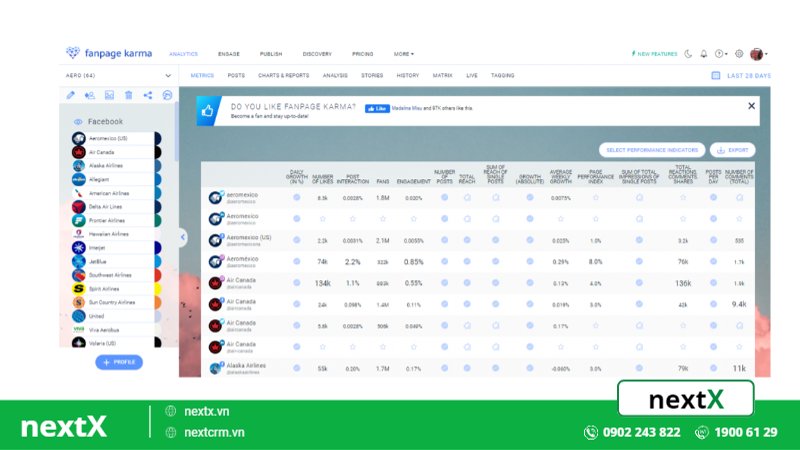800x450 pixels.
Task: Click the Export button
Action: point(732,150)
